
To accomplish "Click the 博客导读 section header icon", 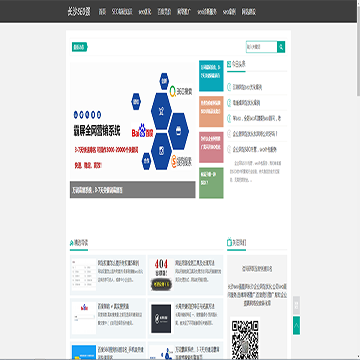I will (71, 243).
